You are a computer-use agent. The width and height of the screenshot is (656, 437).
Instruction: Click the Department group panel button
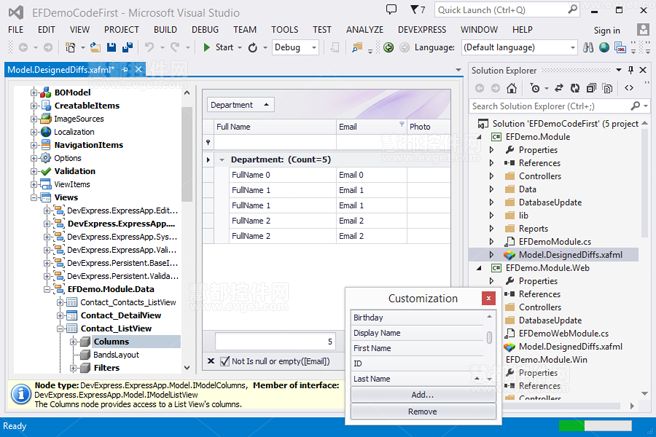[x=241, y=105]
